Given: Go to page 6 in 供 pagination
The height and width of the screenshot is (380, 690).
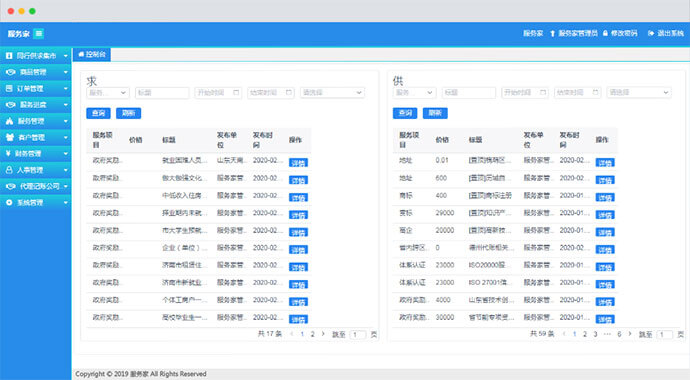Looking at the screenshot, I should 619,334.
